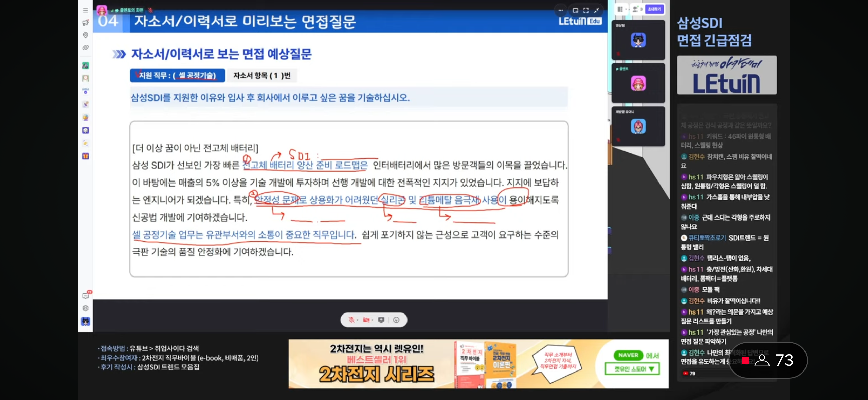Click the 렛유인 스토어 banner button
Viewport: 868px width, 400px height.
click(x=632, y=369)
